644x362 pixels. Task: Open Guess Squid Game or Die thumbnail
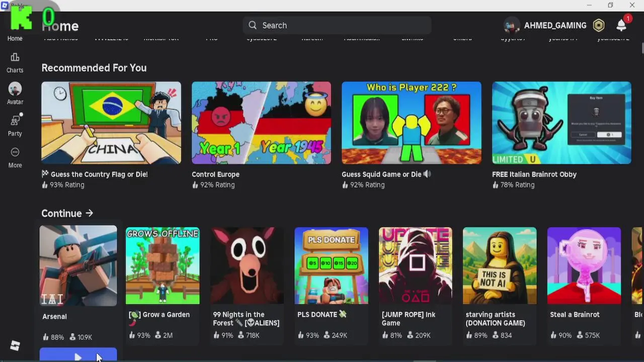[x=411, y=123]
